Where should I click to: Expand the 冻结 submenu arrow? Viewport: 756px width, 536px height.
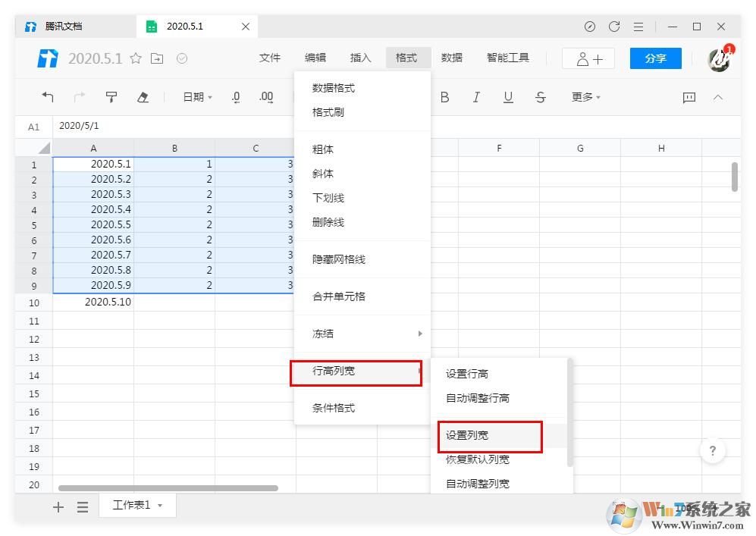(420, 333)
